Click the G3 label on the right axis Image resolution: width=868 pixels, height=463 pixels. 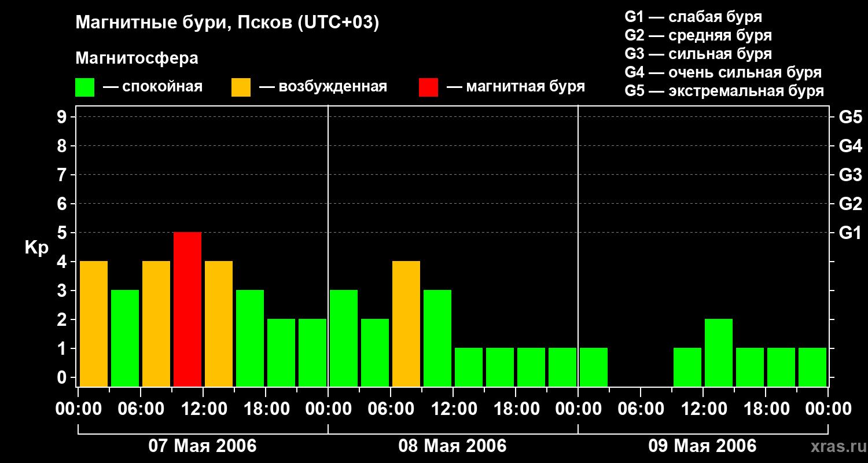(x=850, y=175)
